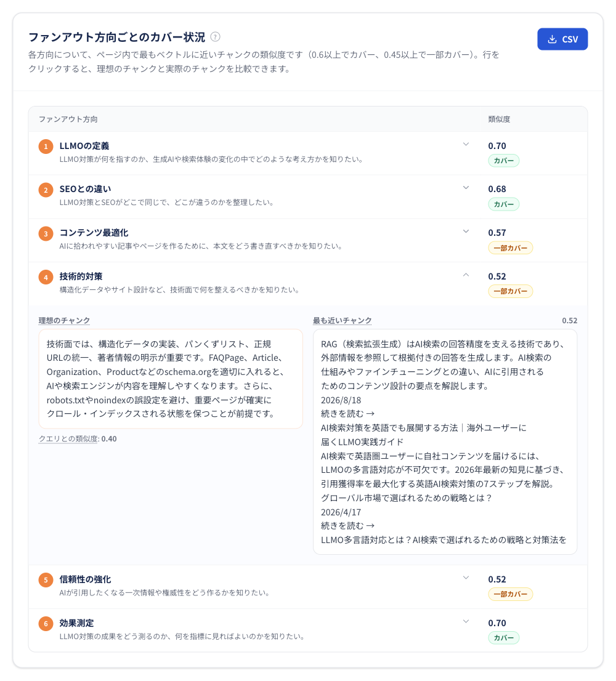This screenshot has width=616, height=681.
Task: Expand the 信頼性の強化 row chevron
Action: coord(466,578)
